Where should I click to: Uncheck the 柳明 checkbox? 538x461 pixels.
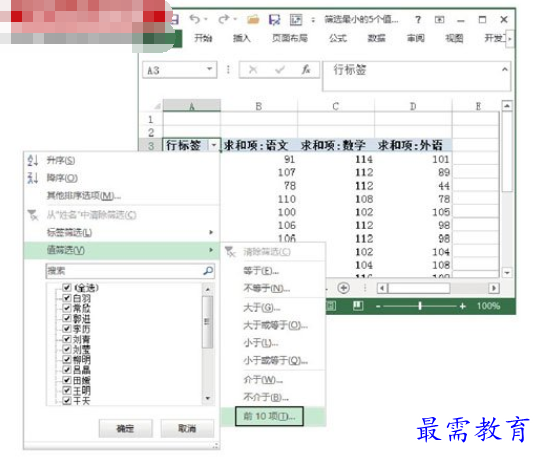67,359
